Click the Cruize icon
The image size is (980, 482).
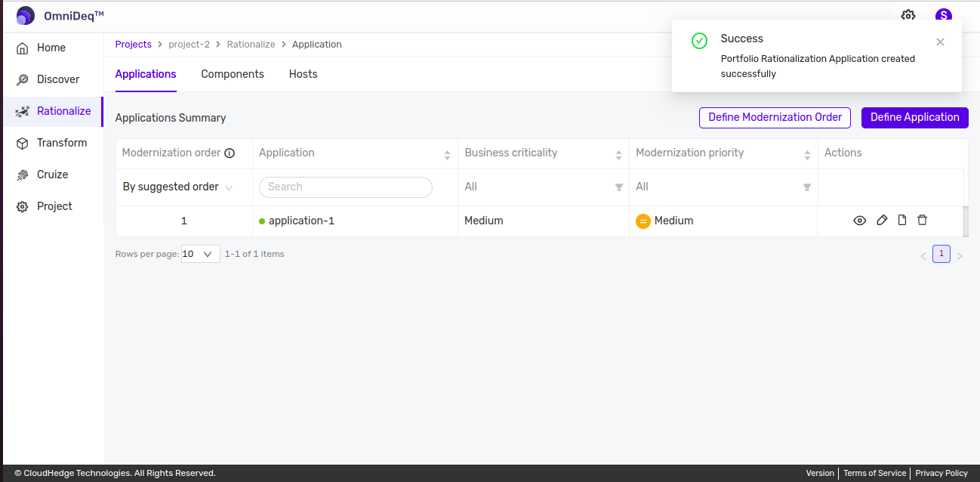point(23,175)
